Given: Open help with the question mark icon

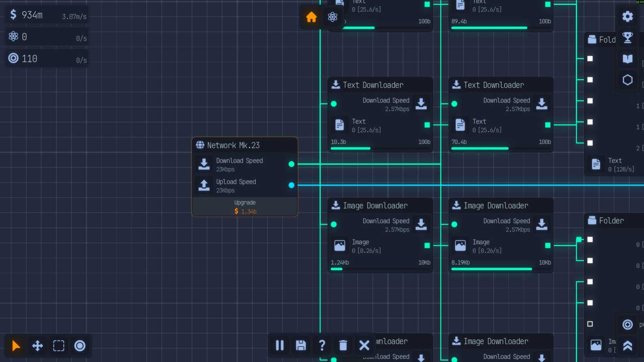Looking at the screenshot, I should pyautogui.click(x=322, y=346).
